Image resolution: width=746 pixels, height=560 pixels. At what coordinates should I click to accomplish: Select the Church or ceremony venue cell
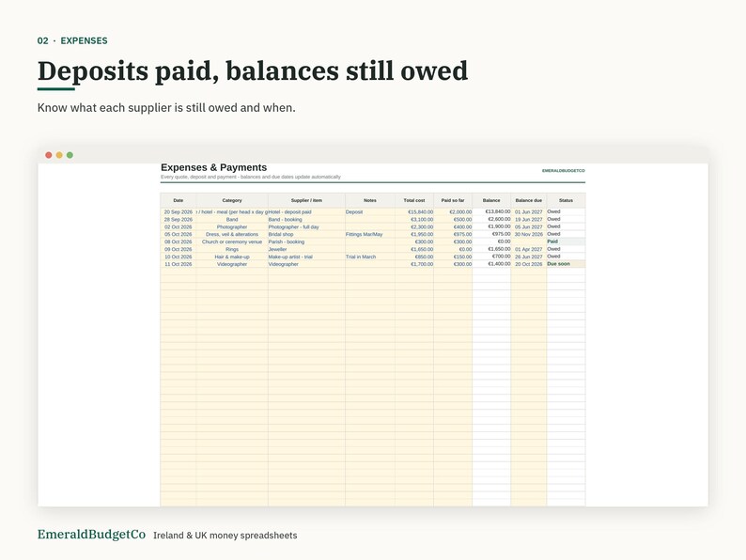(232, 241)
